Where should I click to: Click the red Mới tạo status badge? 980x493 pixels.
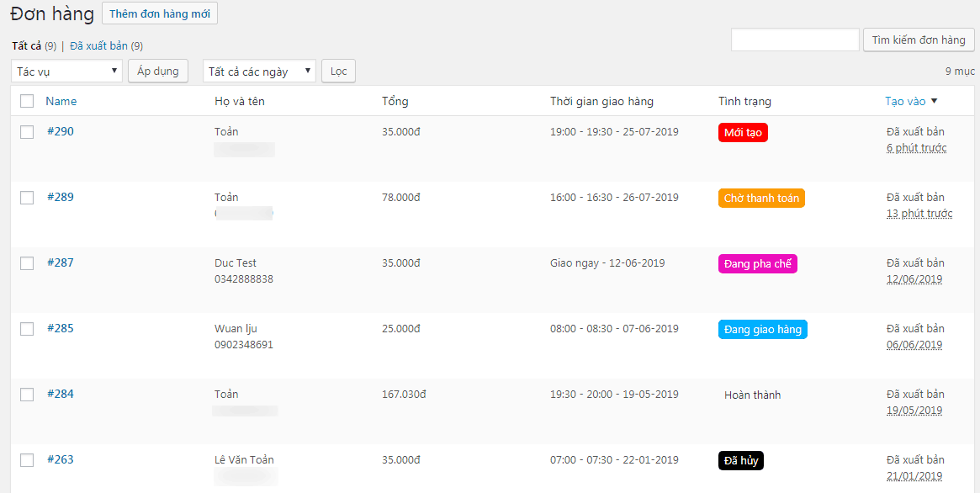[743, 132]
